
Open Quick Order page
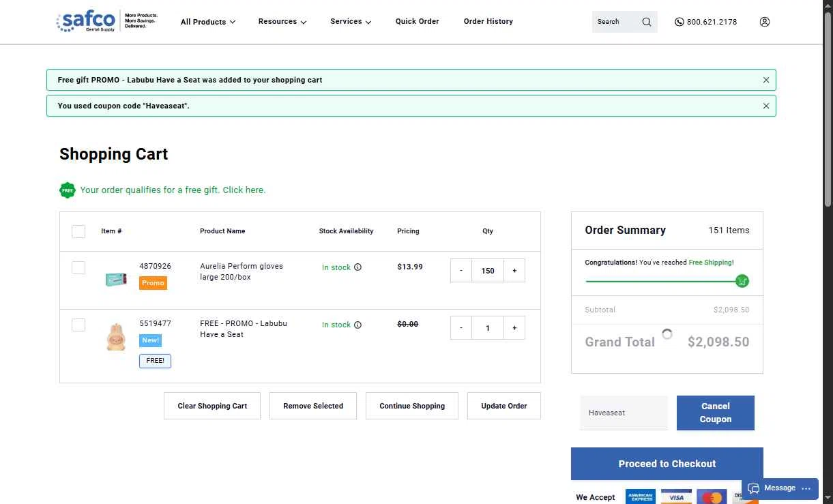(417, 21)
